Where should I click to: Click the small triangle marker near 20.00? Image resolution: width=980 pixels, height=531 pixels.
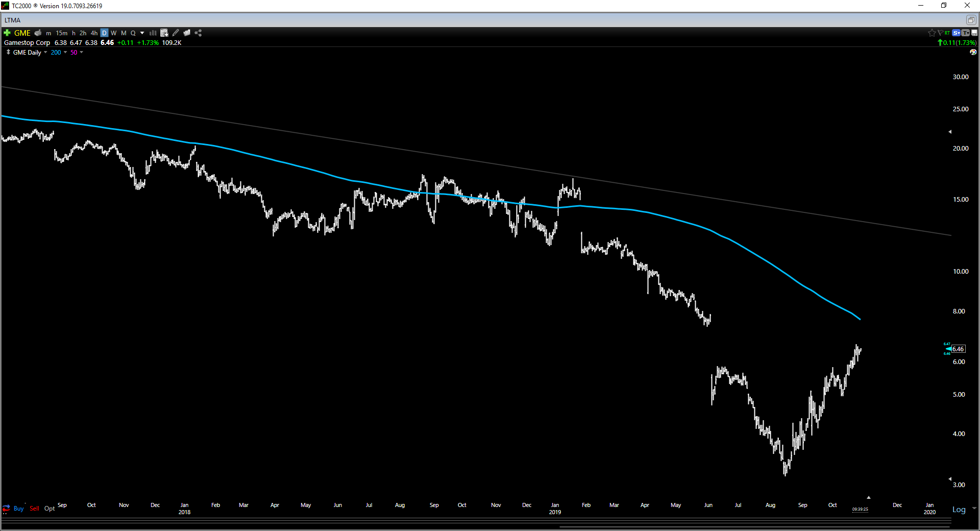coord(950,132)
